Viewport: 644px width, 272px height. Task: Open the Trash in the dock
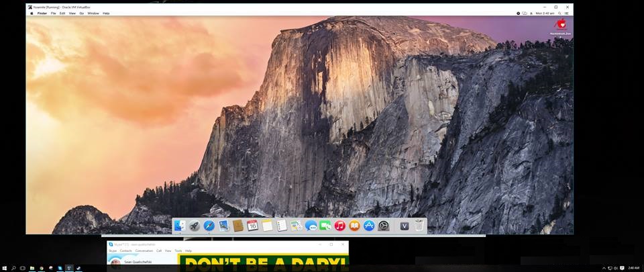click(x=419, y=226)
